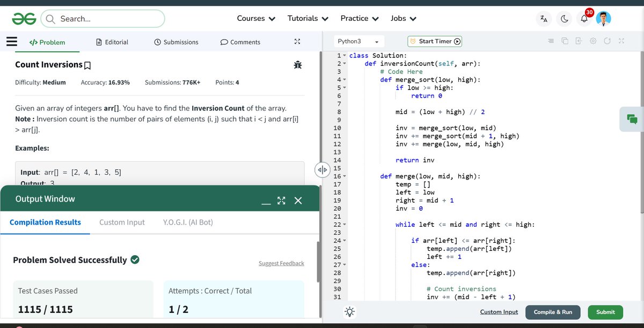644x328 pixels.
Task: Collapse the if low >= high fold on line 5
Action: point(345,88)
